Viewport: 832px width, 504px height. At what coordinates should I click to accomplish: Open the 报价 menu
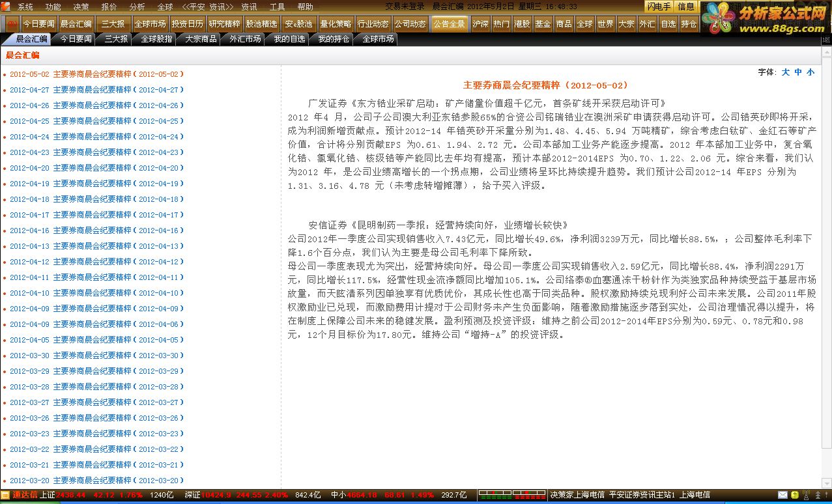click(109, 7)
